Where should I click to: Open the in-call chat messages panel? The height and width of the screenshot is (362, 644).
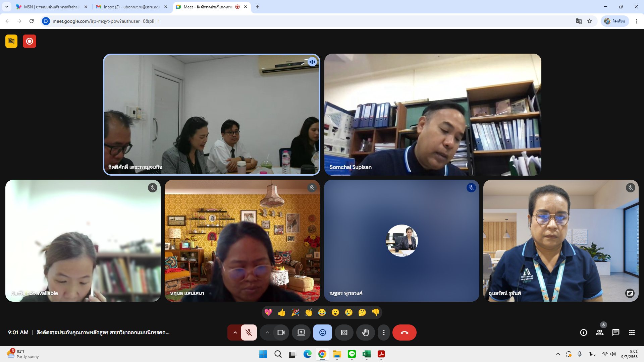pos(615,333)
